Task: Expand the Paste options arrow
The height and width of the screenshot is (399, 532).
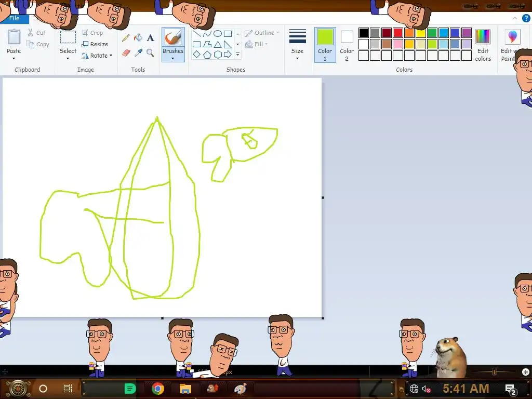Action: (x=14, y=58)
